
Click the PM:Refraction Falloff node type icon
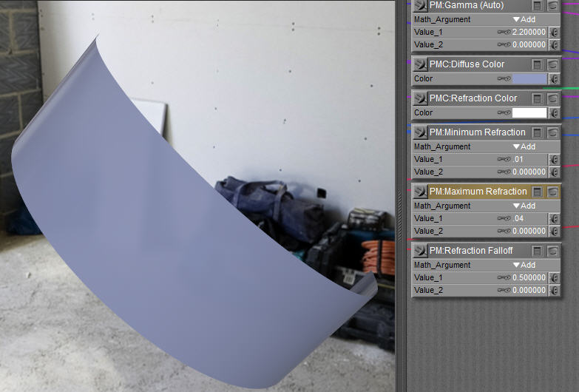tap(420, 251)
